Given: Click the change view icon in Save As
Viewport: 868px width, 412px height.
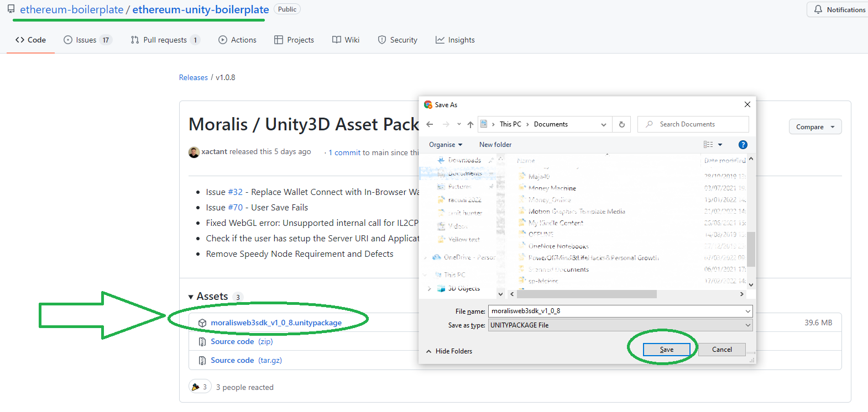Looking at the screenshot, I should 708,145.
